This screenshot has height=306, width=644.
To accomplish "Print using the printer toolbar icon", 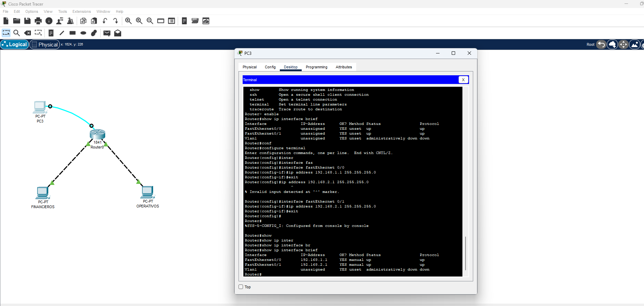I will (38, 21).
